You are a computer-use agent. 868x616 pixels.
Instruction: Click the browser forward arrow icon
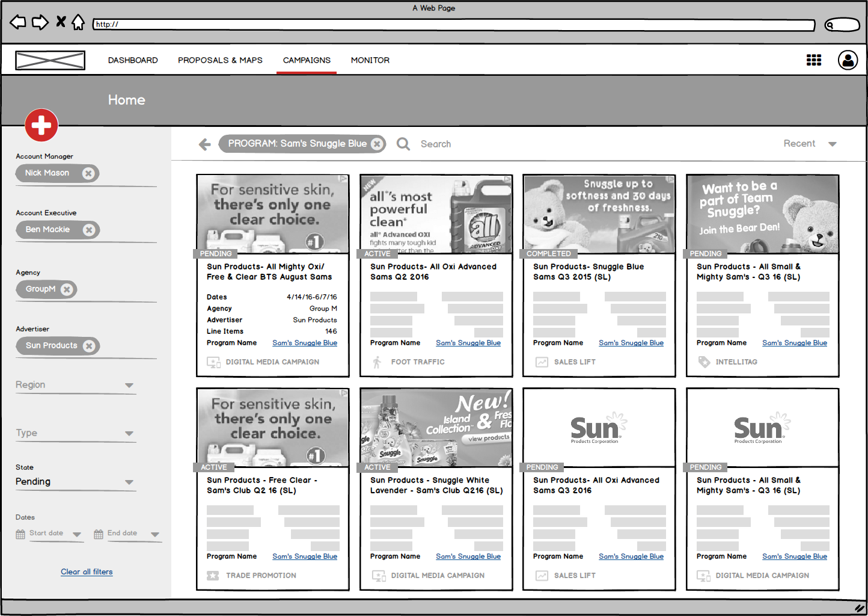[x=40, y=23]
